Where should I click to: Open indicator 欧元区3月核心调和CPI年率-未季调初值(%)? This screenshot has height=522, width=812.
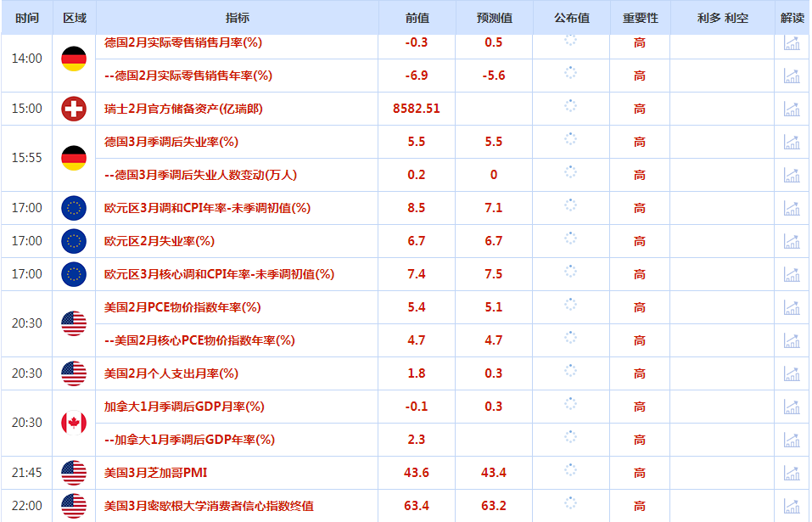coord(219,274)
